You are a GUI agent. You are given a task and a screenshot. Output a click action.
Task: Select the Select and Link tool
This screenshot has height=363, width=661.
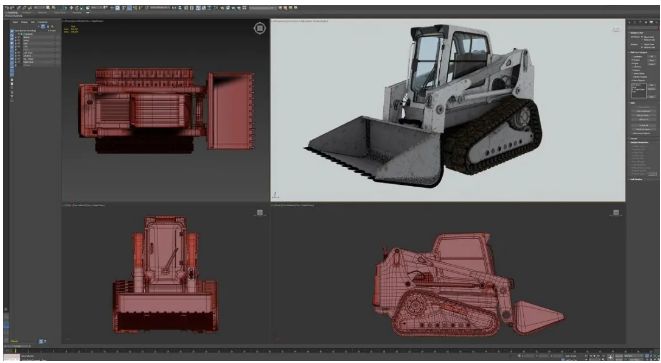pos(19,8)
